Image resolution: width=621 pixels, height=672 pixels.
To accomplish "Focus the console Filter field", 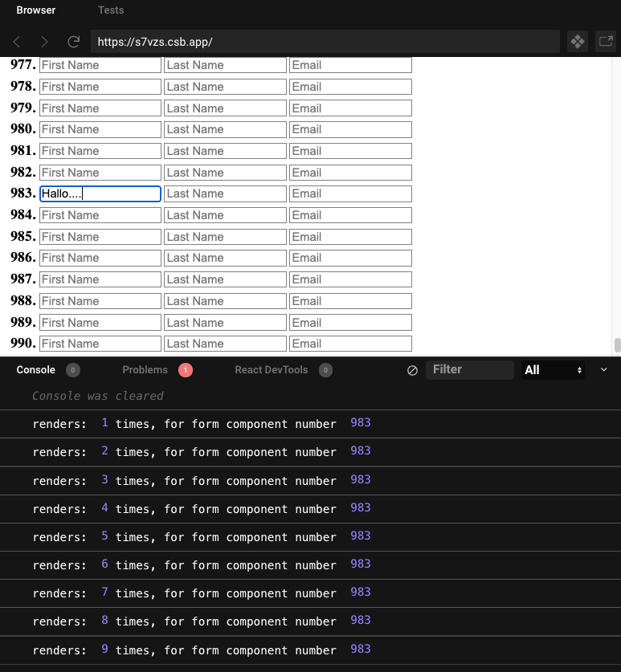I will pos(470,370).
